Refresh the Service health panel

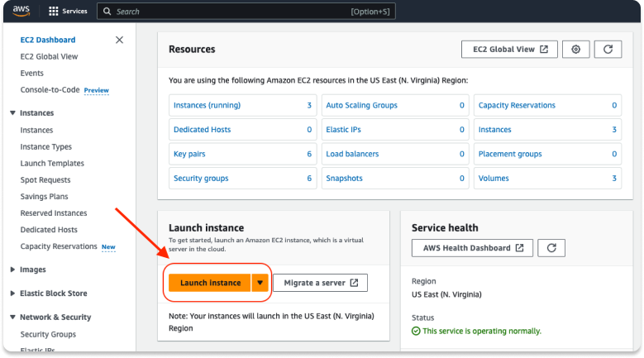(x=551, y=248)
